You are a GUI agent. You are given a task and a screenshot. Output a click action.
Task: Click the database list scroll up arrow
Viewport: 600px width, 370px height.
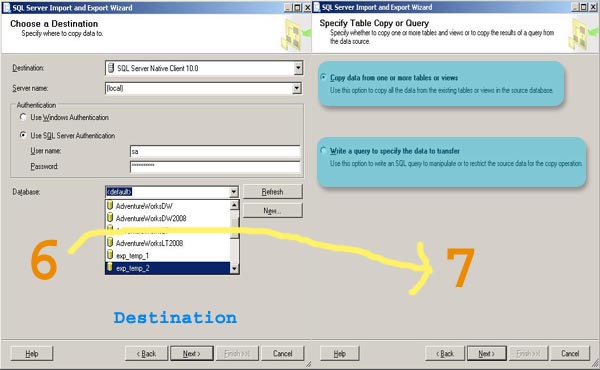(235, 205)
